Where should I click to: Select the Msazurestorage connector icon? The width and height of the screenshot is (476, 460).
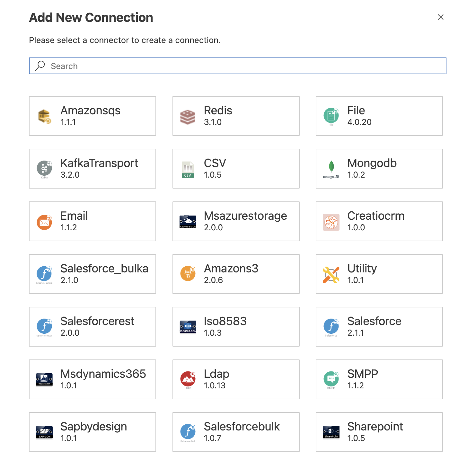(x=188, y=221)
